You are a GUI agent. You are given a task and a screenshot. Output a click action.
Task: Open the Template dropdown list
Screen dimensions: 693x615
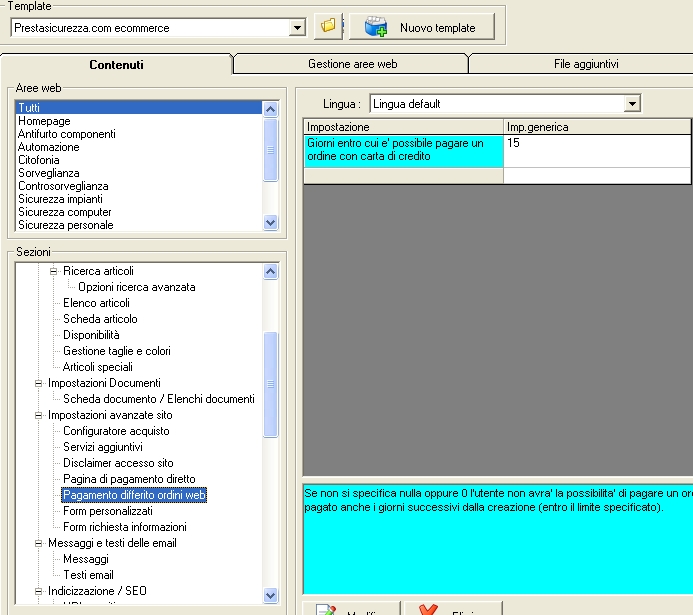pos(297,28)
